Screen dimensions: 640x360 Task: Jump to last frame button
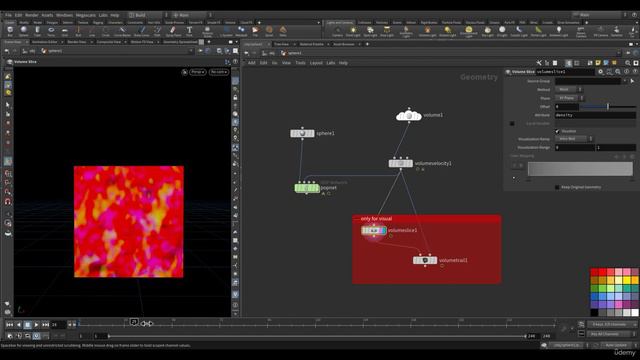(x=46, y=325)
